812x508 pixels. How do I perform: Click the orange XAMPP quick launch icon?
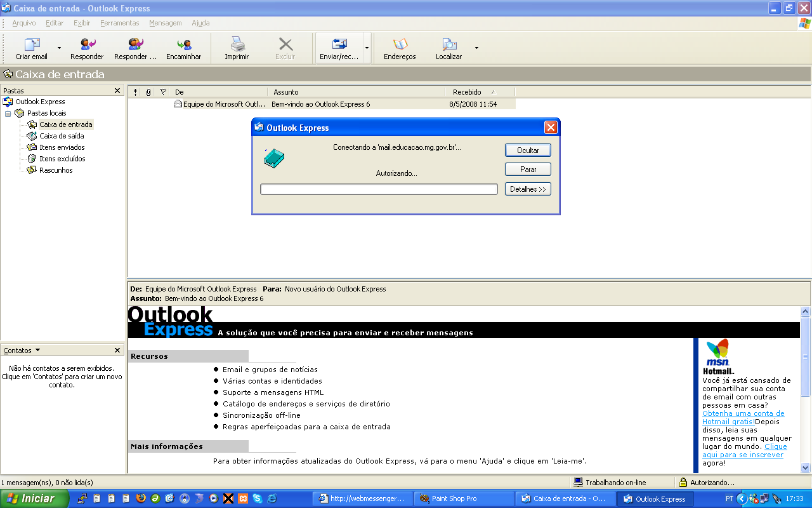(x=242, y=498)
